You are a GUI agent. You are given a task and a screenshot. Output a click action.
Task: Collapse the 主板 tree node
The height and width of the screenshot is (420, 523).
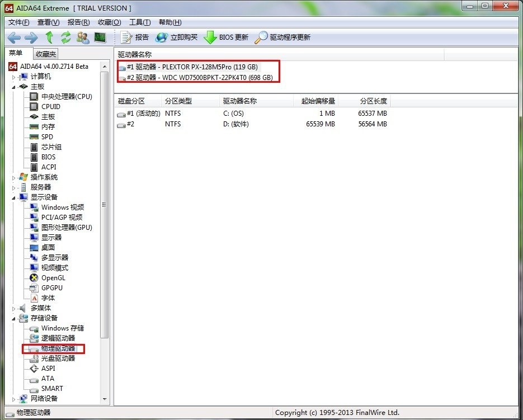tap(14, 87)
